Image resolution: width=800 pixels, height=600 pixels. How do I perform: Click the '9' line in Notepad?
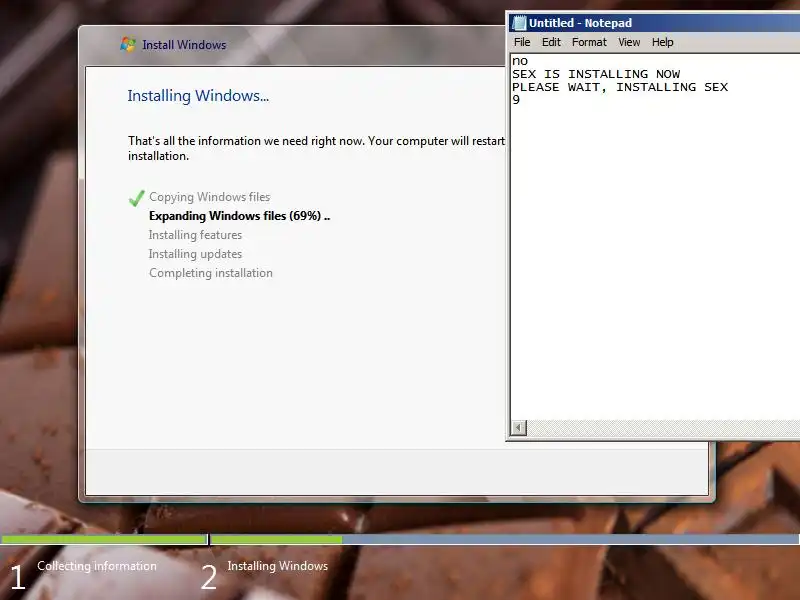click(x=516, y=100)
